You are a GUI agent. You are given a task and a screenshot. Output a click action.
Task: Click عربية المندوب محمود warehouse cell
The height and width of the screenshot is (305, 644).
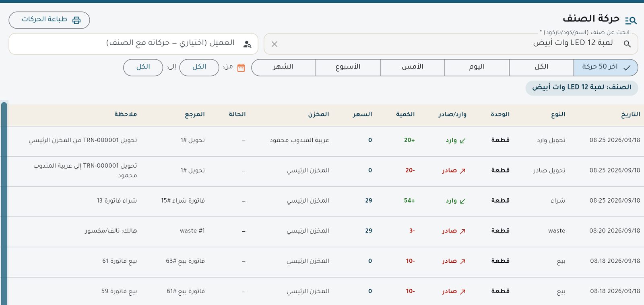click(x=299, y=140)
